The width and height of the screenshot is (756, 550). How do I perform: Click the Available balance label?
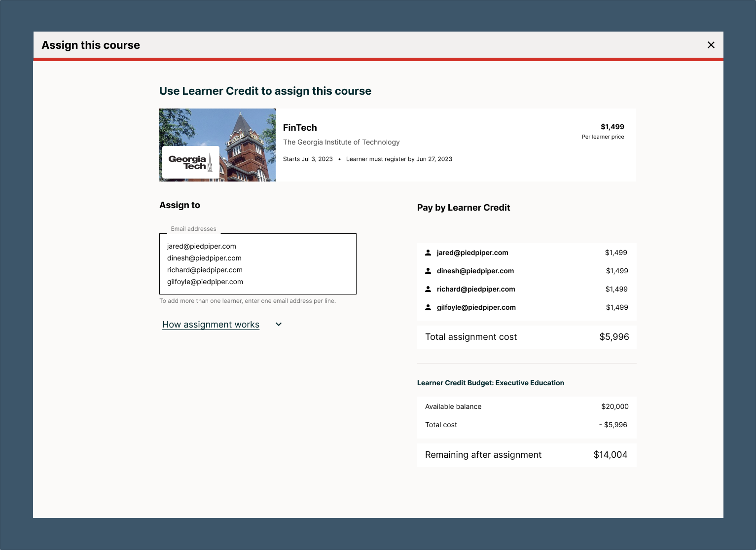(453, 406)
